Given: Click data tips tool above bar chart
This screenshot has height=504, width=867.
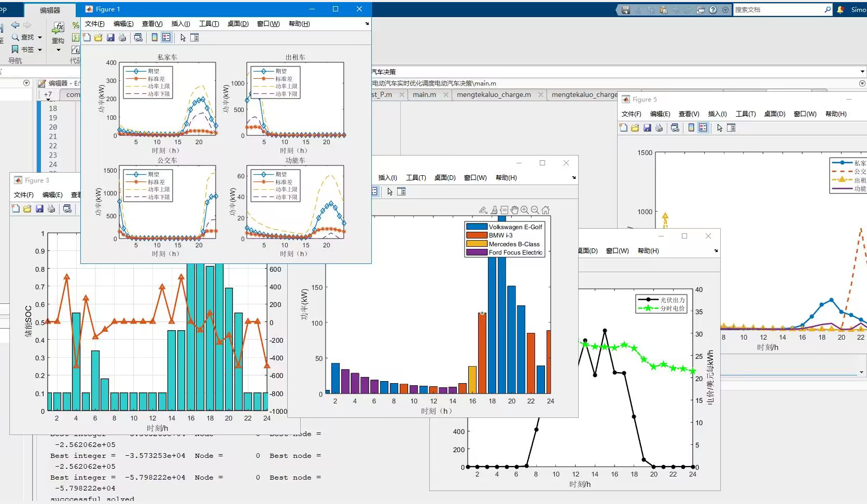Looking at the screenshot, I should tap(504, 210).
